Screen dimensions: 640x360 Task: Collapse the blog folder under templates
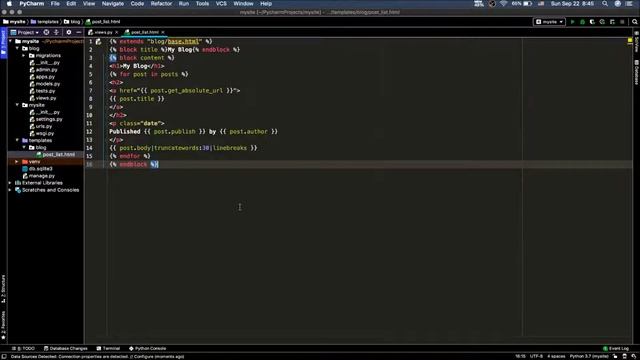[24, 147]
